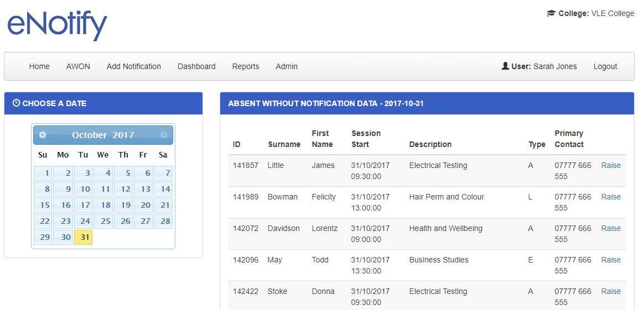Select October 11 in the calendar
Image resolution: width=644 pixels, height=310 pixels.
click(103, 189)
